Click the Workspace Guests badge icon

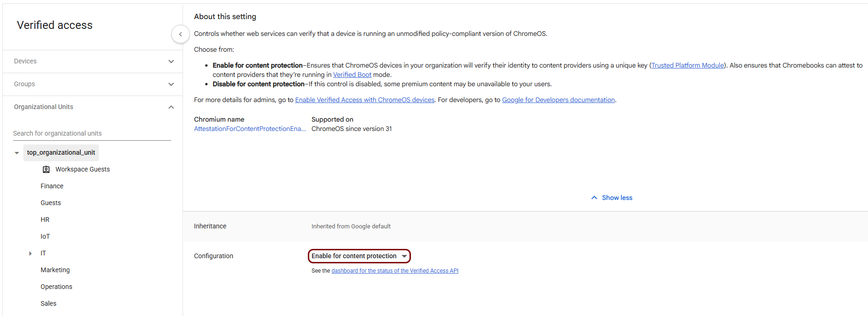[x=46, y=169]
